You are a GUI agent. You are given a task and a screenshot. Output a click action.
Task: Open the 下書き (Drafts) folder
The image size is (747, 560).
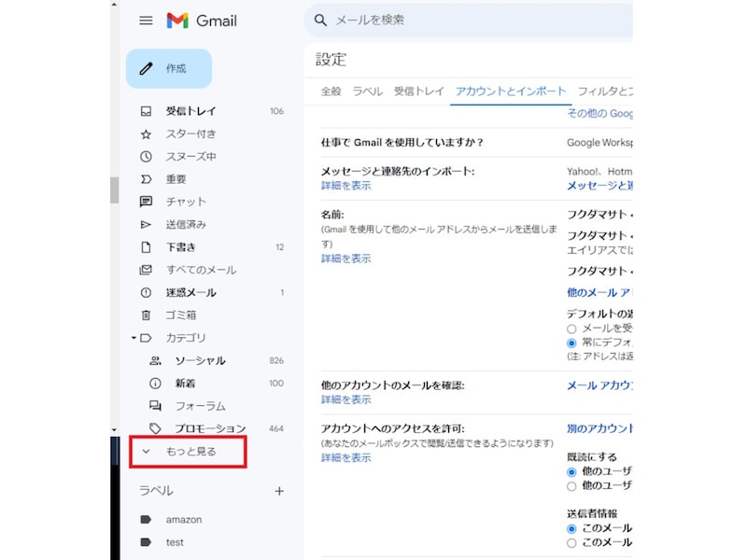[x=174, y=247]
